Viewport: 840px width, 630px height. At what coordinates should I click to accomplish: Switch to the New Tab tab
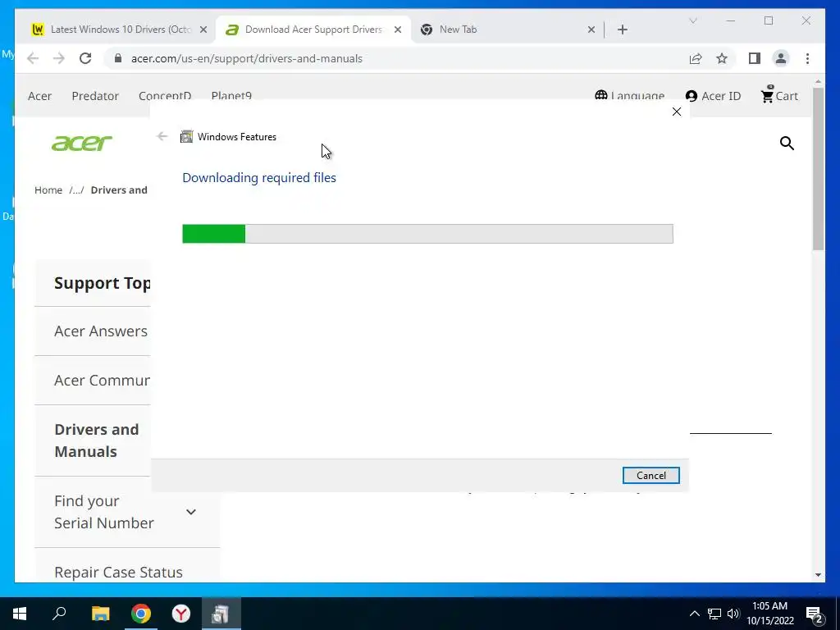[507, 30]
